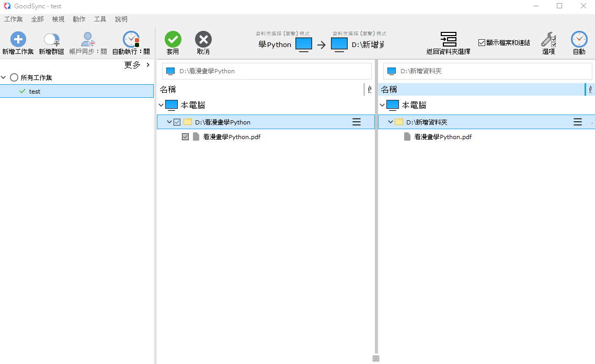Click the left path field D:\看漫畫學Python

(267, 71)
